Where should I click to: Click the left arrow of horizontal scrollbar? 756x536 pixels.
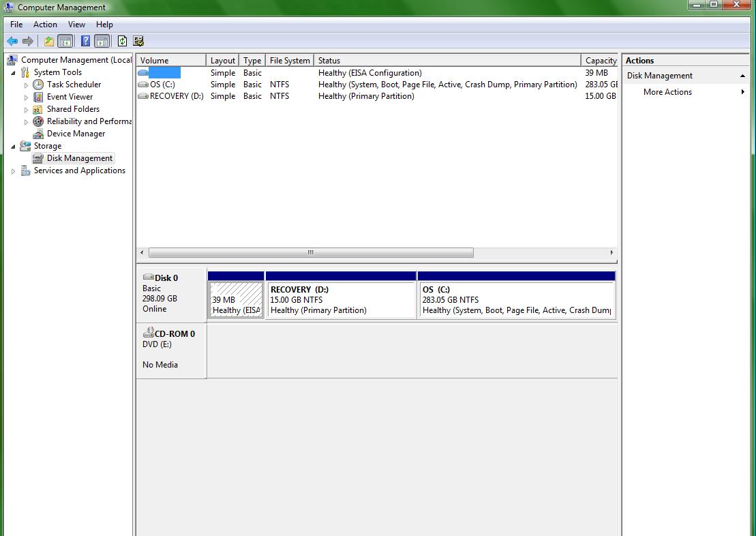[x=142, y=252]
